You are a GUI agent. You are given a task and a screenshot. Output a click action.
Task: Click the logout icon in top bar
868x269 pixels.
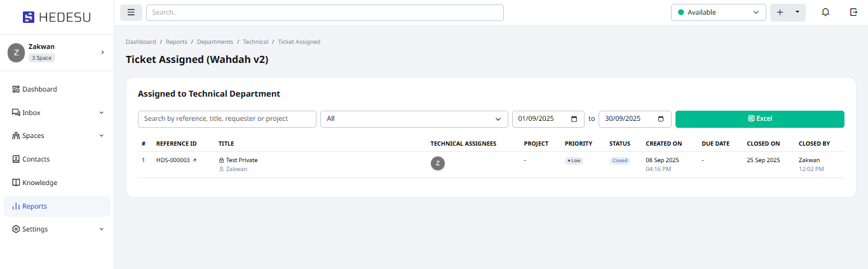(x=853, y=13)
